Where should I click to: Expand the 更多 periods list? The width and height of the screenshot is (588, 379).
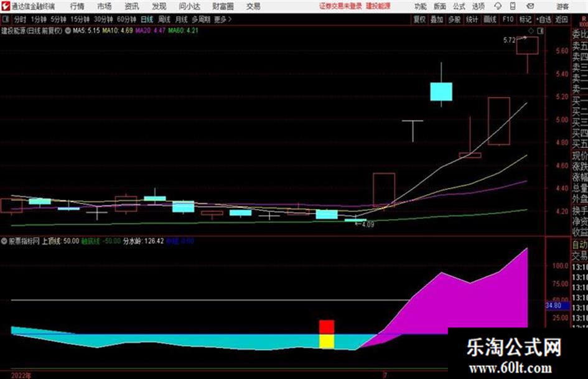click(x=223, y=19)
